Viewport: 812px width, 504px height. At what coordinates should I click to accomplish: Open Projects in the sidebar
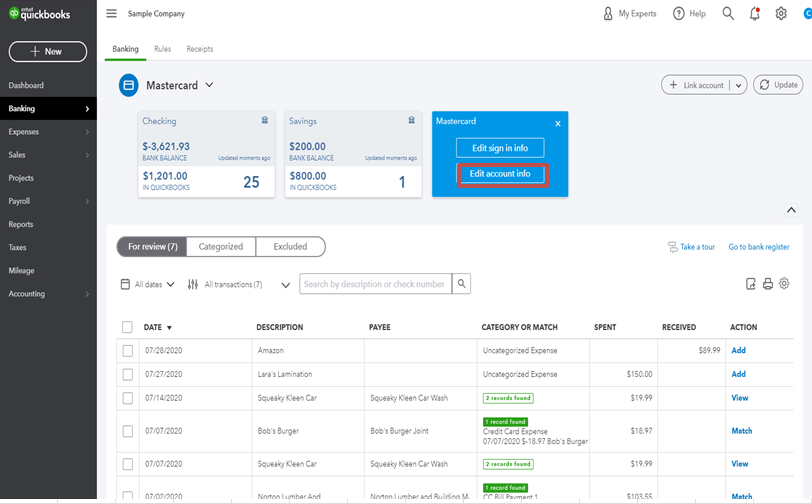point(21,178)
